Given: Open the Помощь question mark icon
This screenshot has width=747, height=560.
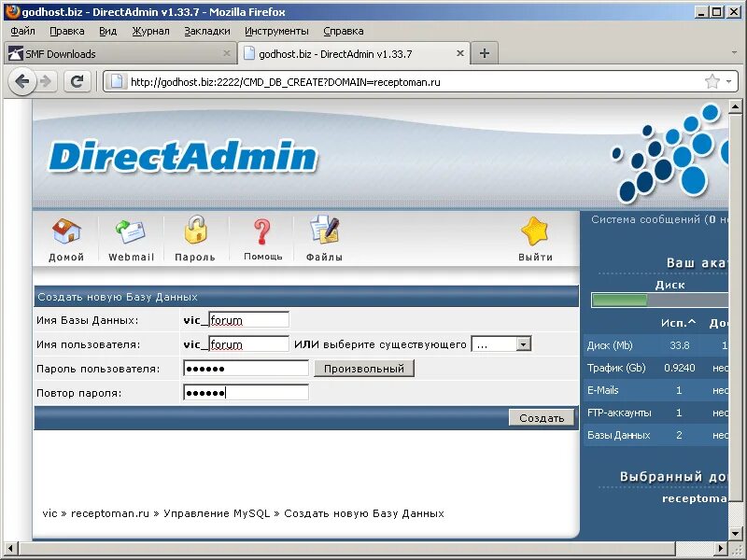Looking at the screenshot, I should click(x=261, y=231).
